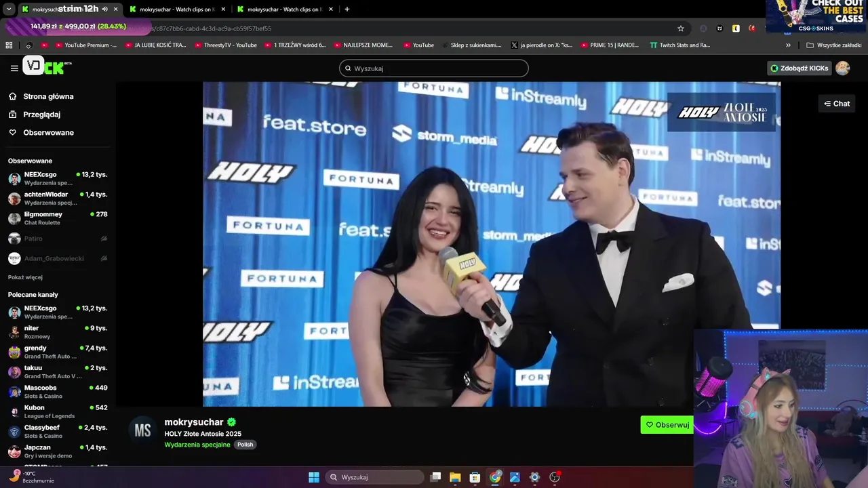Open a new browser tab
The image size is (868, 488).
tap(347, 9)
